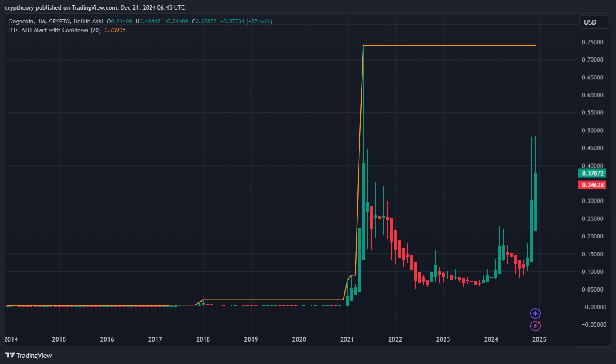This screenshot has height=364, width=616.
Task: Click the 0.30000 price axis label
Action: point(592,201)
